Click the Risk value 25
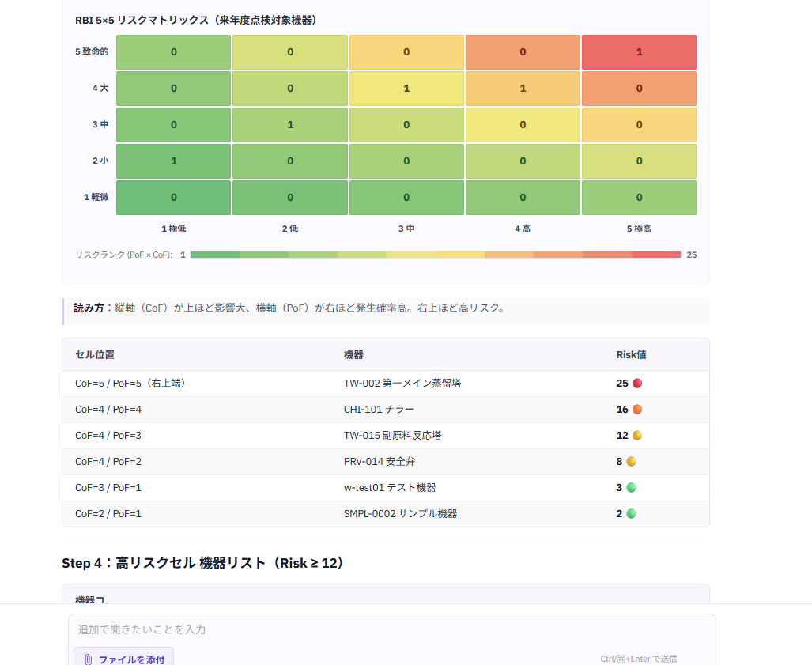 click(x=622, y=384)
